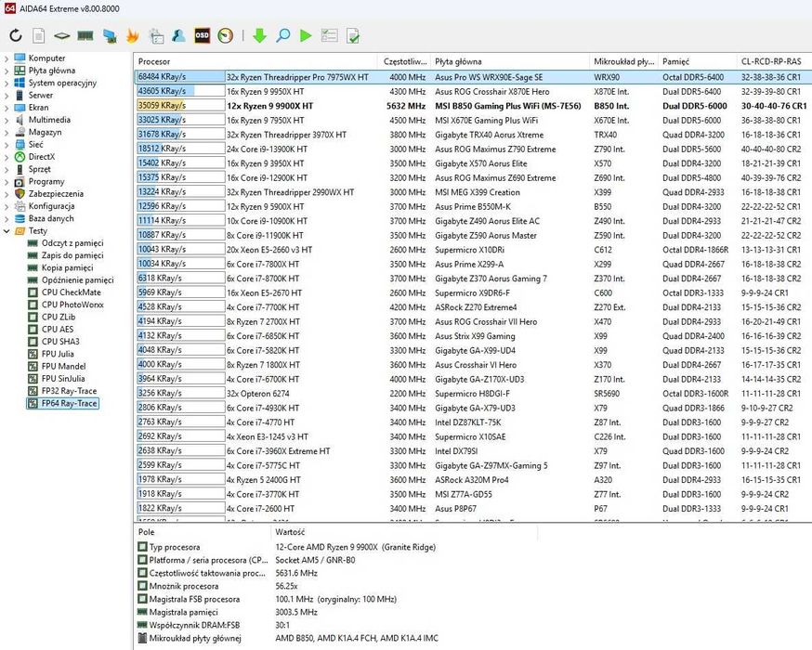Open the FPU Julia test

coord(58,354)
